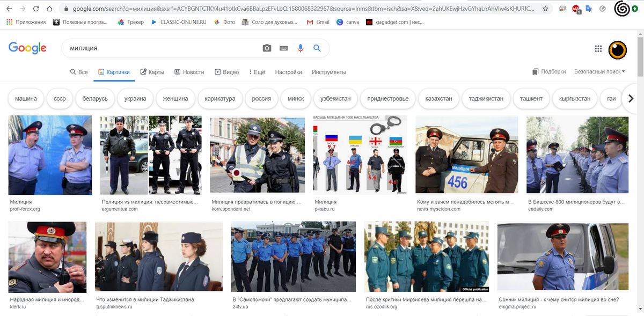
Task: Open search by image with the camera icon
Action: pos(267,48)
